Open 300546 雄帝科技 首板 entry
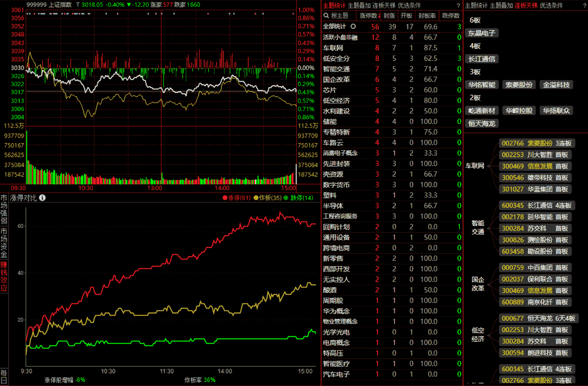Image resolution: width=588 pixels, height=386 pixels. click(x=535, y=177)
